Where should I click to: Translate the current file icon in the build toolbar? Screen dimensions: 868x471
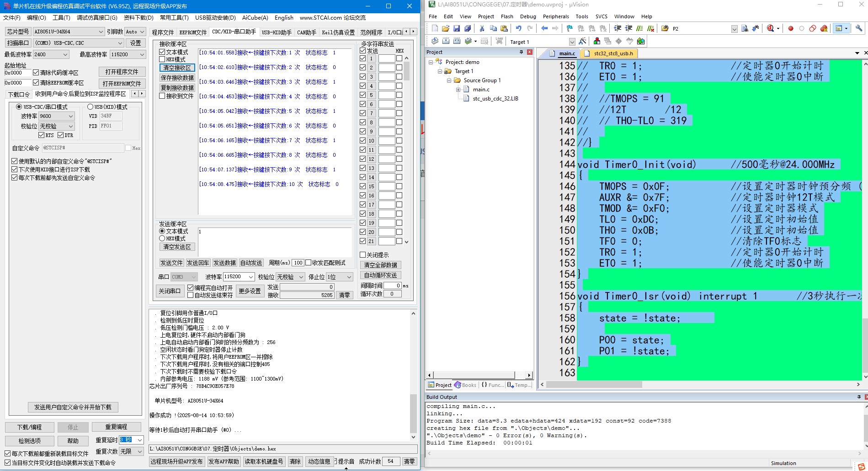(435, 41)
